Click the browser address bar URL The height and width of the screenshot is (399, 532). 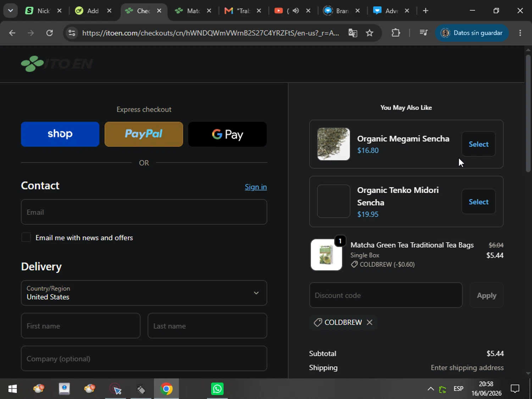pos(210,33)
